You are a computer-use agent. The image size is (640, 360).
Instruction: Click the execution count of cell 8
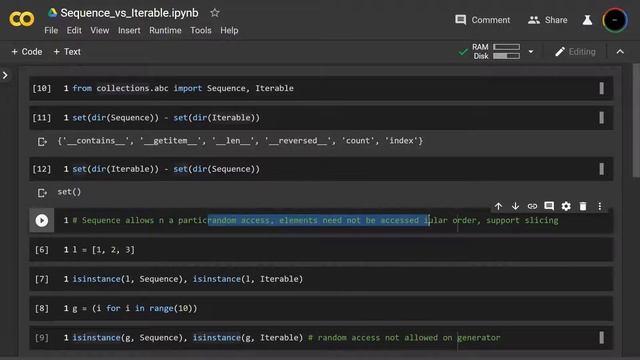point(42,309)
